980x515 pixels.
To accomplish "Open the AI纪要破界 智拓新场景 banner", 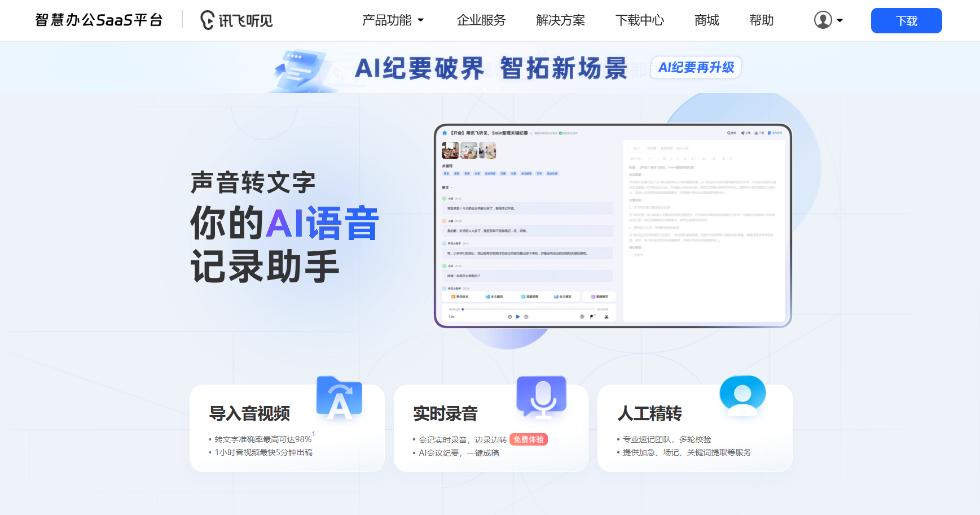I will [x=491, y=68].
